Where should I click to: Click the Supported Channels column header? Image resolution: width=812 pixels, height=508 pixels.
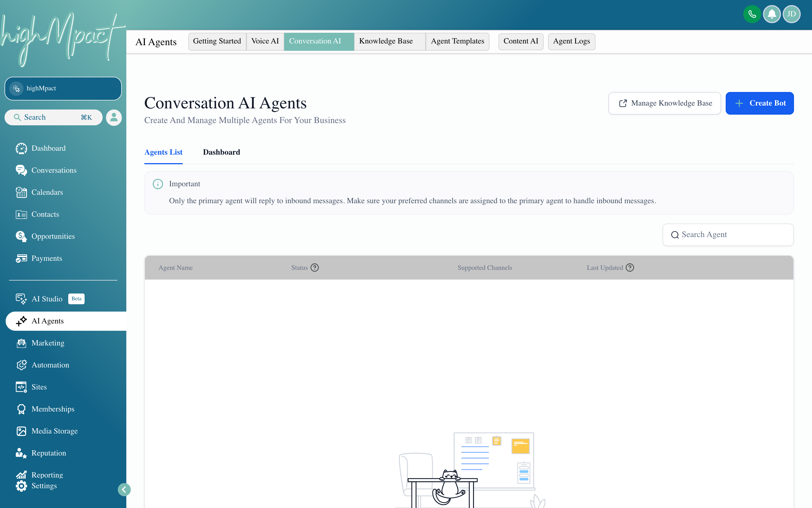[x=484, y=268]
